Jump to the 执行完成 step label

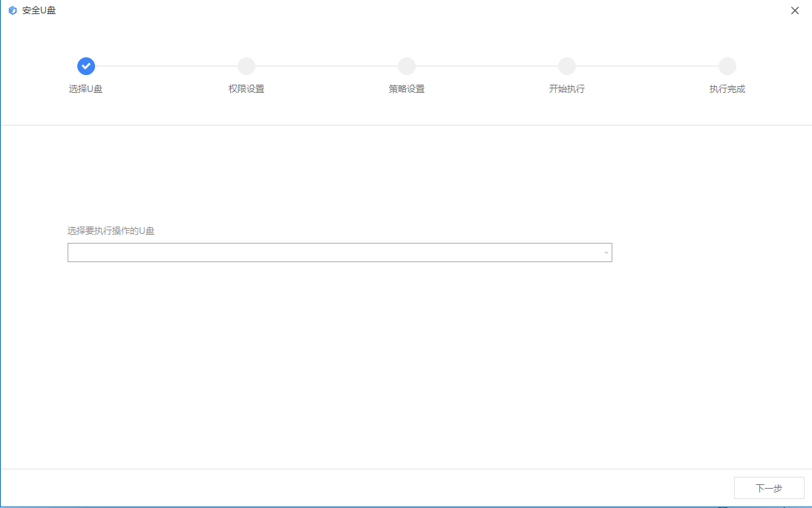tap(727, 89)
